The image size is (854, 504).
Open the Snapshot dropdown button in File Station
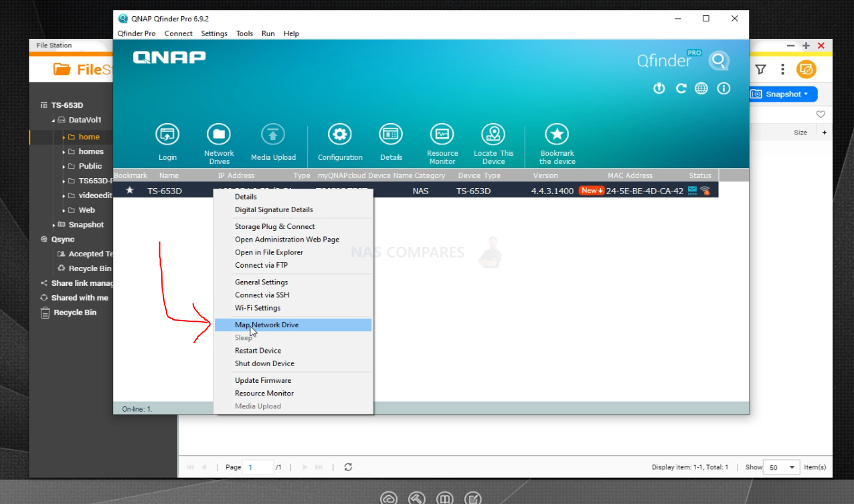coord(783,94)
